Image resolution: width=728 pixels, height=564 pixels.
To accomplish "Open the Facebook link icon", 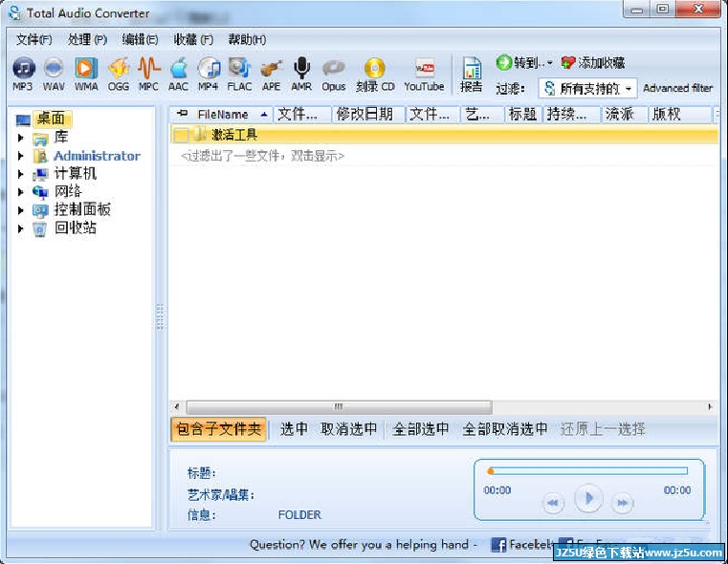I will pos(498,545).
